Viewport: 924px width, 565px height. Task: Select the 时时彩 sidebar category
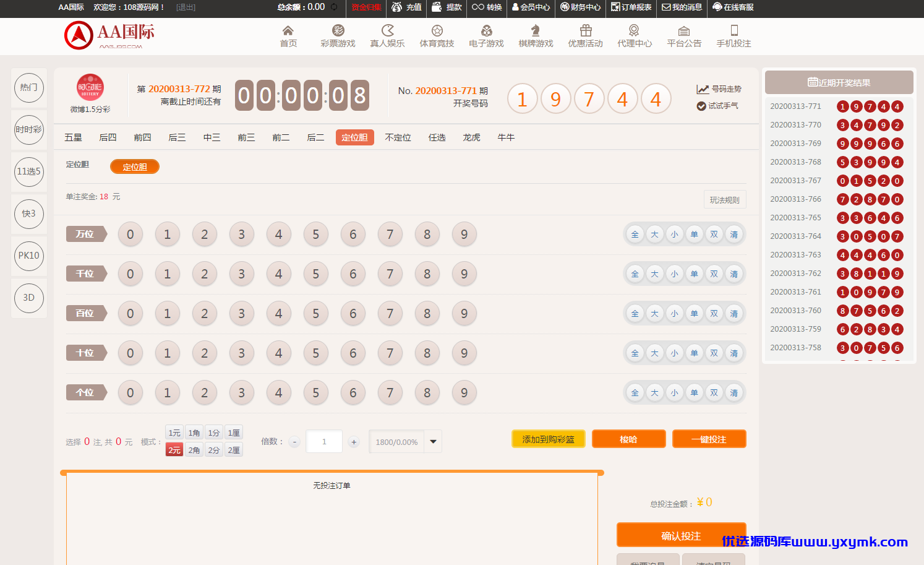29,129
